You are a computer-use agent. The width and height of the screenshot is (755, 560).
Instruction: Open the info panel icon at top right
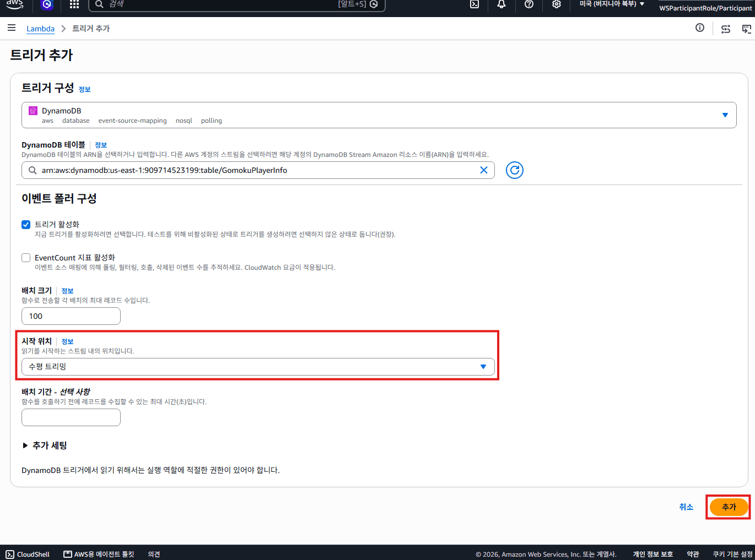point(700,28)
